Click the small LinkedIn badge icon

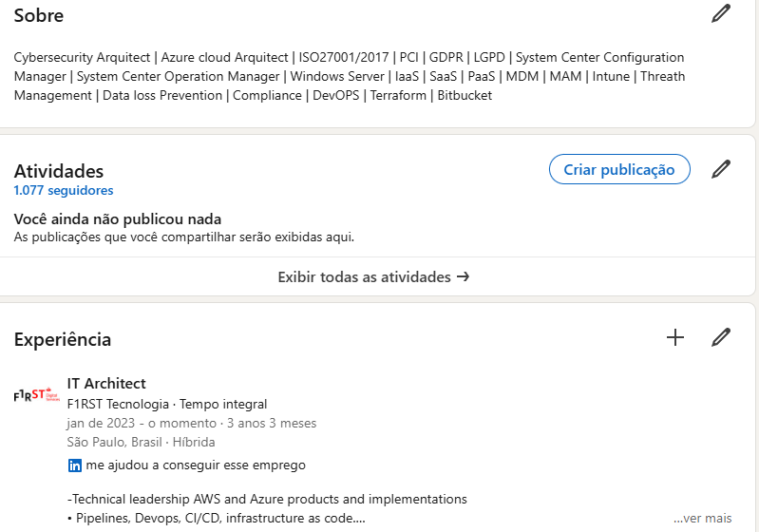[75, 465]
